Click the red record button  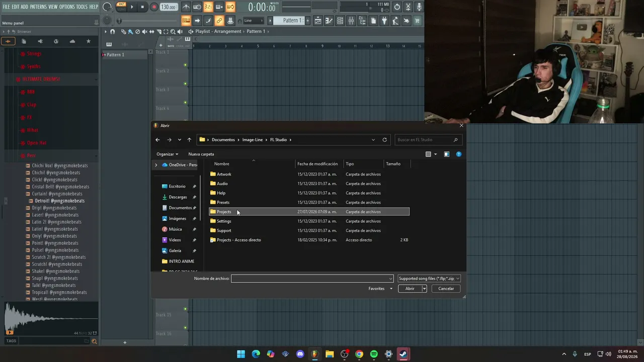154,7
